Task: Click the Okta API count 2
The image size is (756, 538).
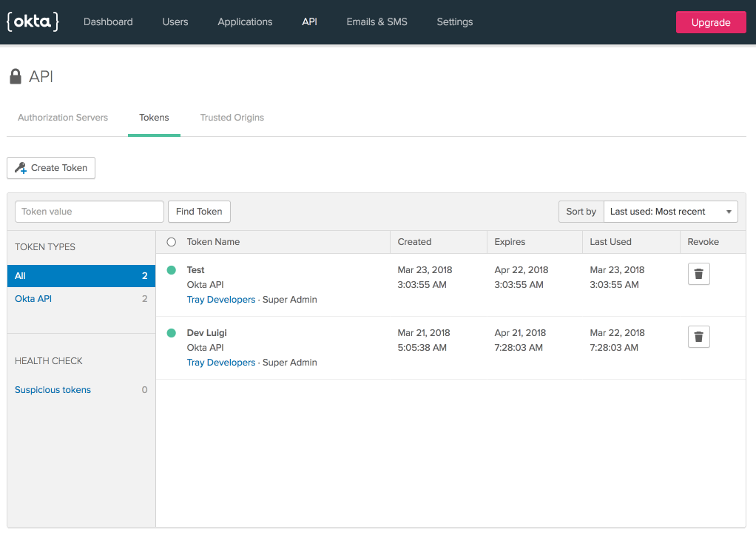Action: 145,299
